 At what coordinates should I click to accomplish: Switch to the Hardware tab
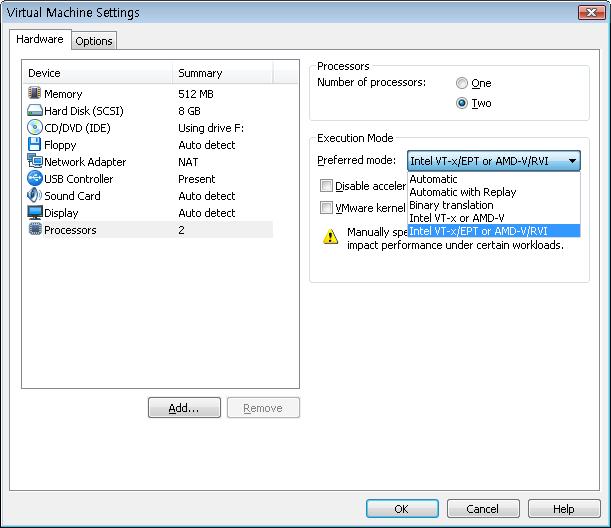(x=40, y=39)
